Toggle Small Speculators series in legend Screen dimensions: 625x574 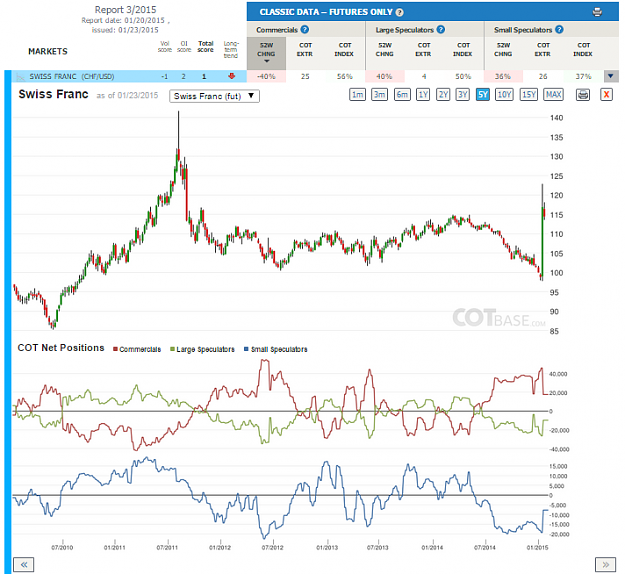(x=276, y=350)
